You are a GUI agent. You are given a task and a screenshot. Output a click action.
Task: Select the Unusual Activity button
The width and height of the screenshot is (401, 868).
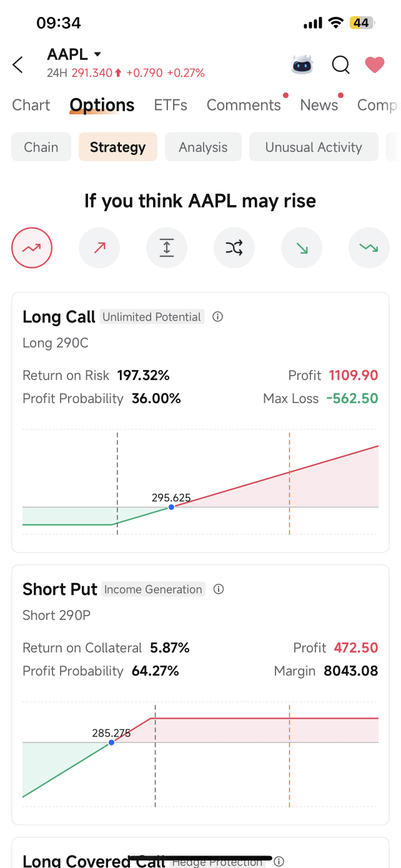314,147
